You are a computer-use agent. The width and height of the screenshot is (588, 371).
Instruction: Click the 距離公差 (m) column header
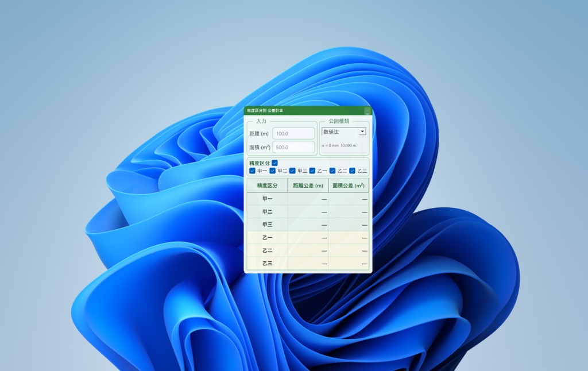(308, 185)
